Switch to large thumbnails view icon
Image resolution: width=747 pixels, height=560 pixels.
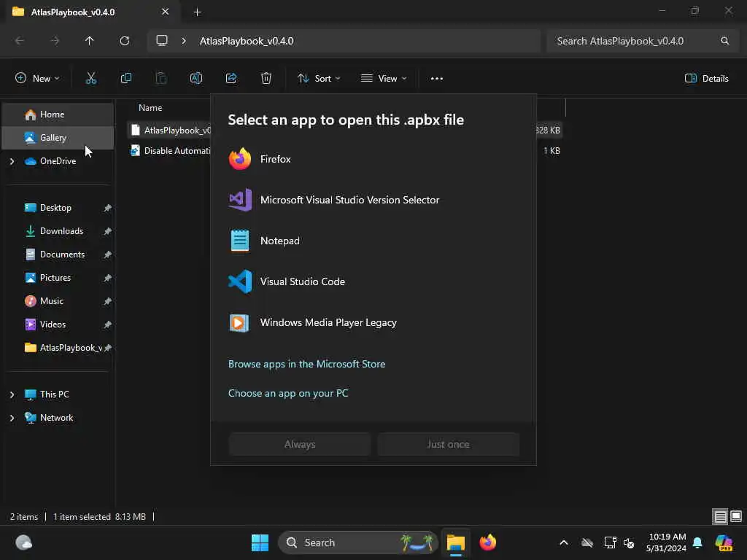736,517
